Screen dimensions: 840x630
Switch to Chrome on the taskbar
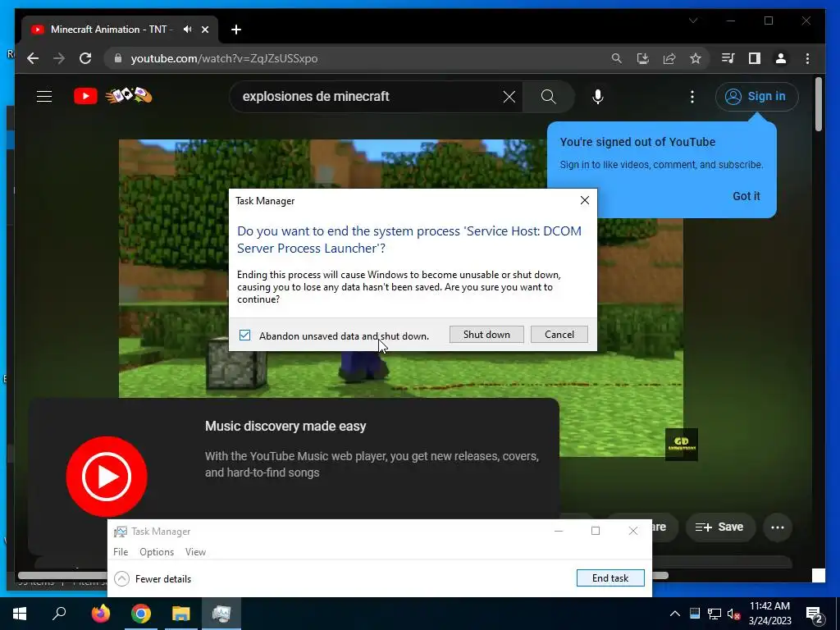[x=141, y=614]
